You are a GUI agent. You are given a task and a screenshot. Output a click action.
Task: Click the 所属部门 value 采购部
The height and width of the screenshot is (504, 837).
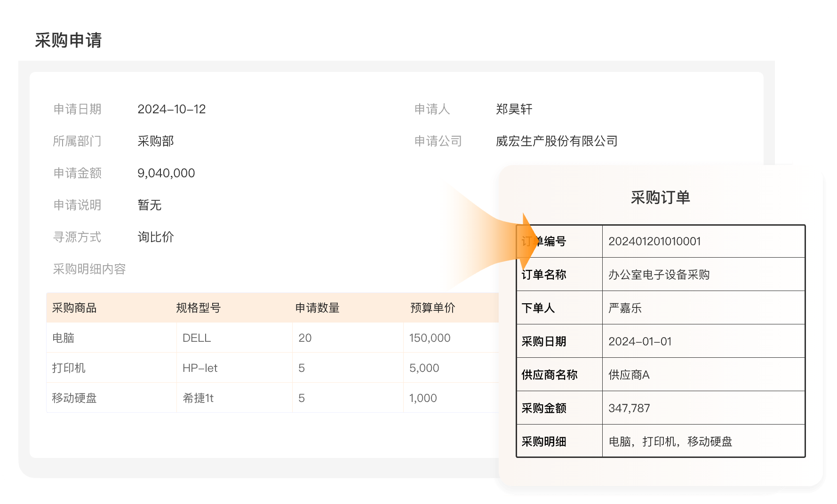tap(155, 141)
